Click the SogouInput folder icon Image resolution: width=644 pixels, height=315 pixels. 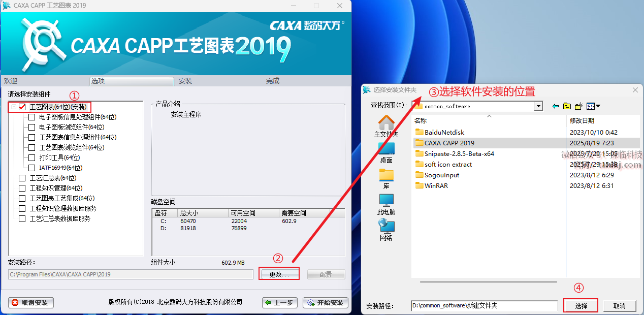(419, 175)
